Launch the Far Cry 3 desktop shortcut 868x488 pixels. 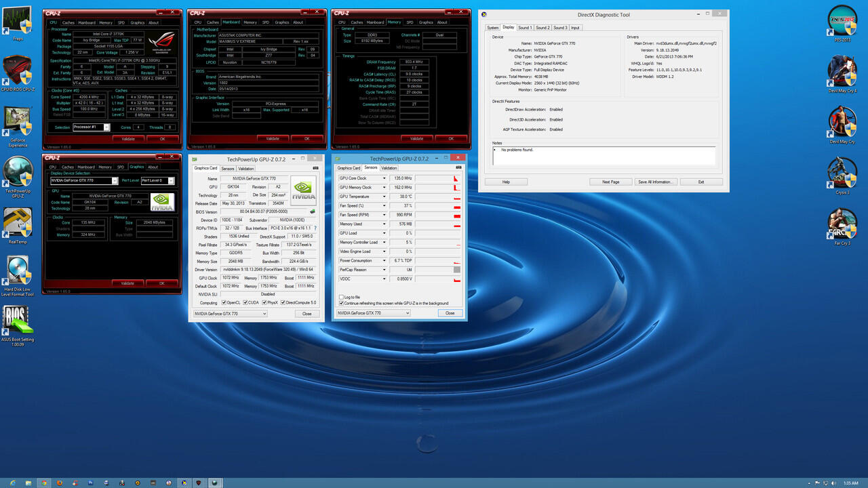[x=842, y=227]
